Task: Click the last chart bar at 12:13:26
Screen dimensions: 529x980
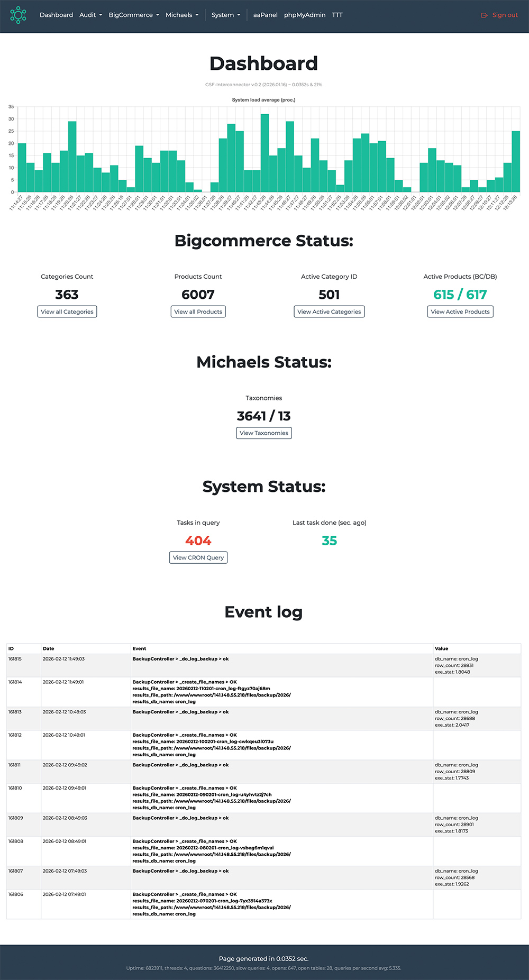Action: click(x=516, y=161)
